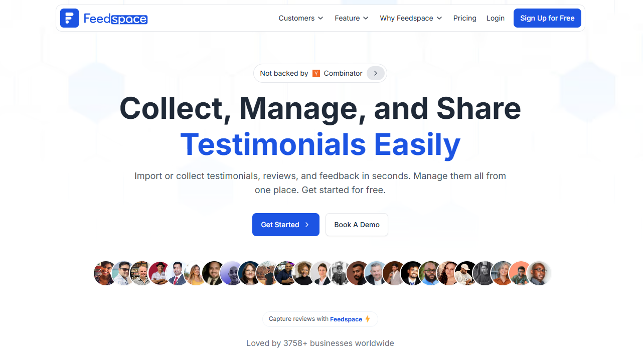Go to the Pricing page
The height and width of the screenshot is (364, 643).
464,18
